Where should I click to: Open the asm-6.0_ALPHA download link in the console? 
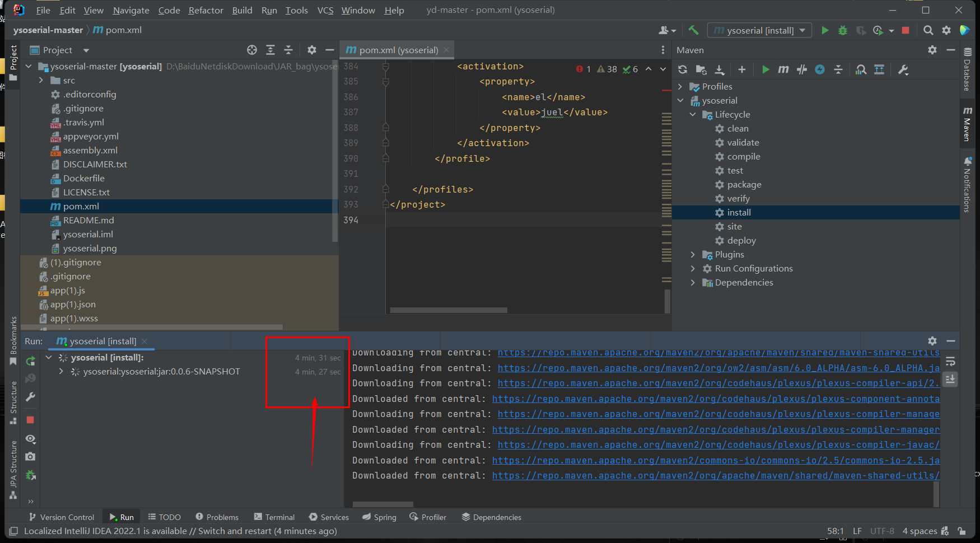tap(718, 368)
